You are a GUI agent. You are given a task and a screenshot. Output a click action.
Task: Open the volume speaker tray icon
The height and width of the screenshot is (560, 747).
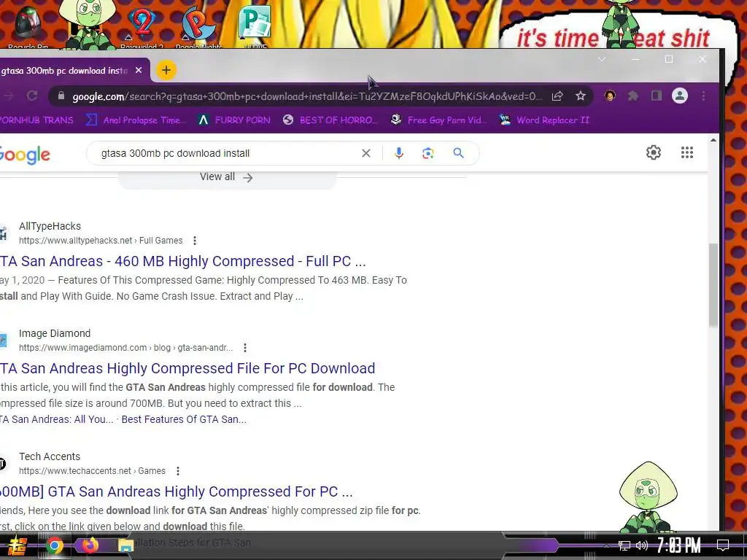tap(642, 545)
